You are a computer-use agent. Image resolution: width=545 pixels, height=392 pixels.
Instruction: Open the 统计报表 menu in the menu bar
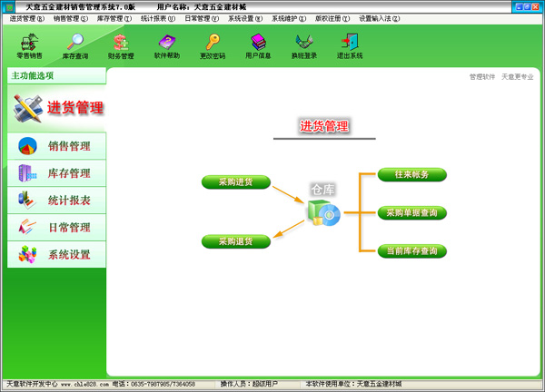click(x=159, y=18)
